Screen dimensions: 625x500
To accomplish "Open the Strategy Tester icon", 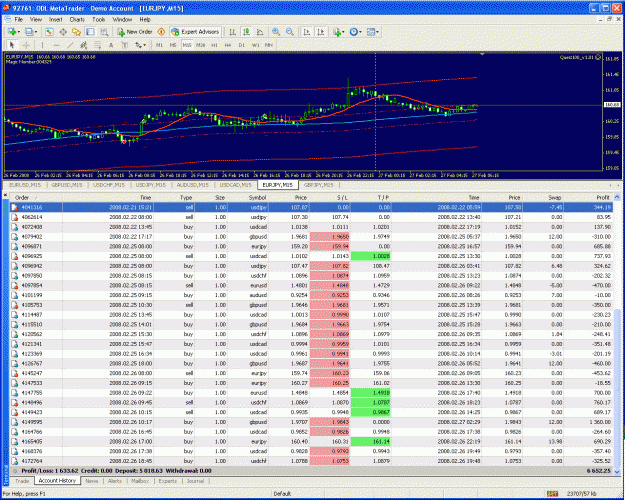I will [104, 32].
